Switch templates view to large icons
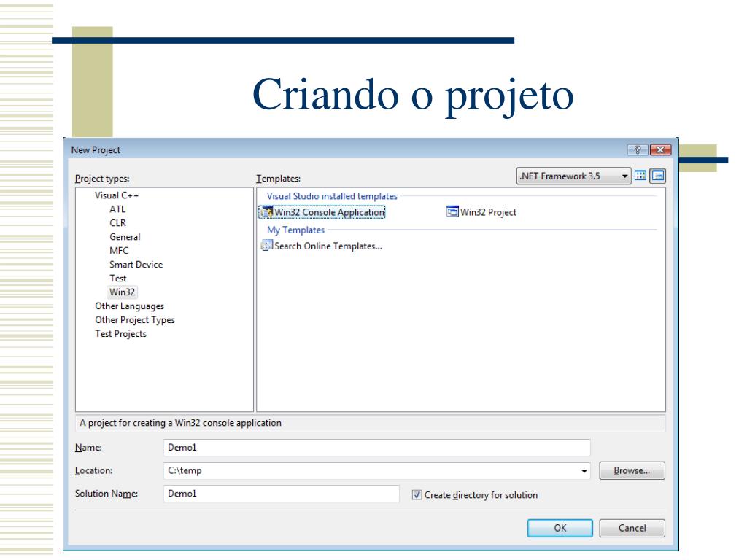This screenshot has height=560, width=747. point(640,176)
